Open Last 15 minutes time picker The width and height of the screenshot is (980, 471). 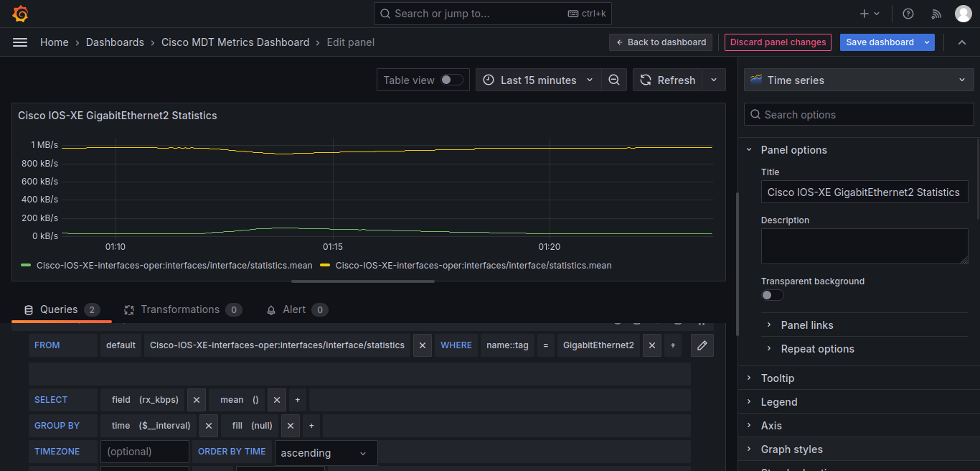pyautogui.click(x=539, y=80)
